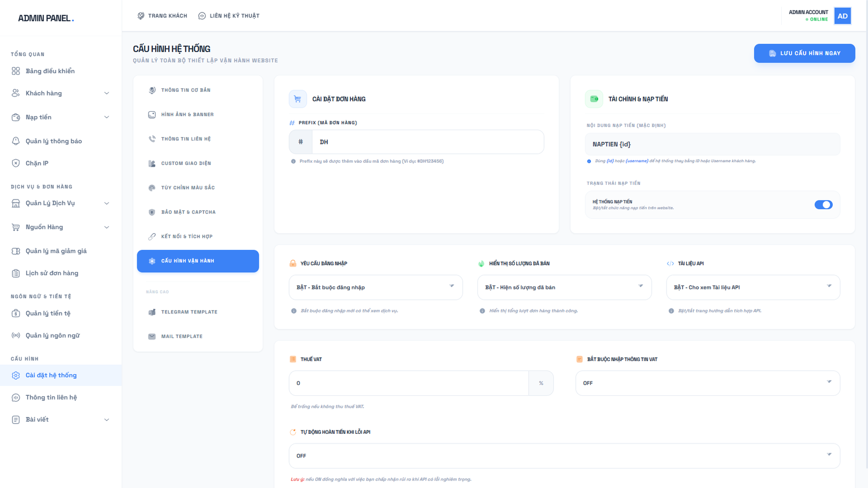Click the Quản lý thông báo bell icon
Image resolution: width=868 pixels, height=488 pixels.
click(x=16, y=141)
